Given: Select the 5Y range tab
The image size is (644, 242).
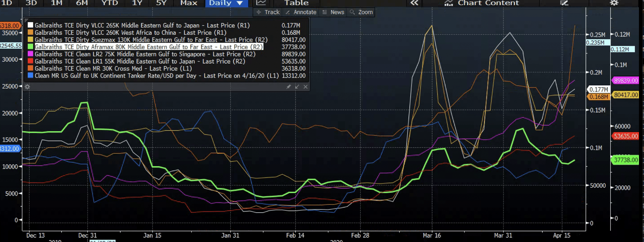Looking at the screenshot, I should click(161, 3).
